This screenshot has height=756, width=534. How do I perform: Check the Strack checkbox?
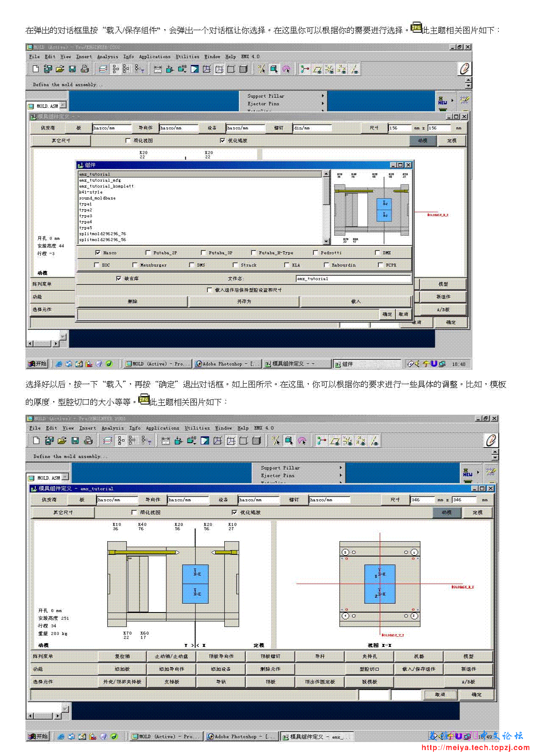(235, 265)
